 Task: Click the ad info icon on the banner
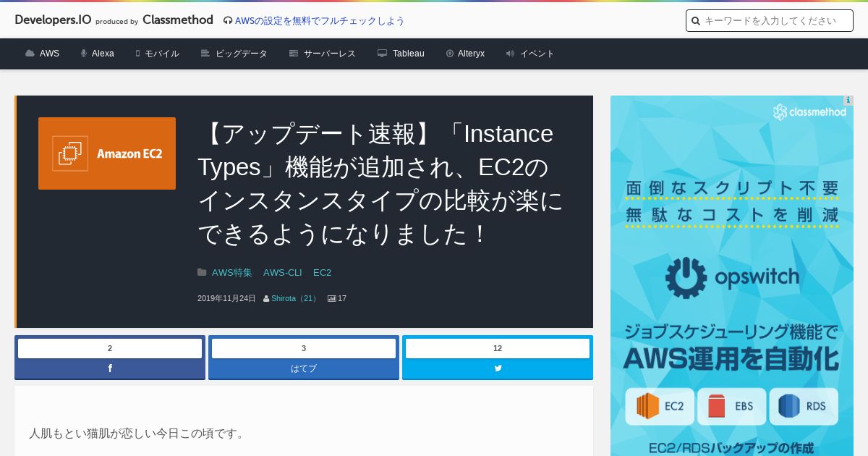848,101
